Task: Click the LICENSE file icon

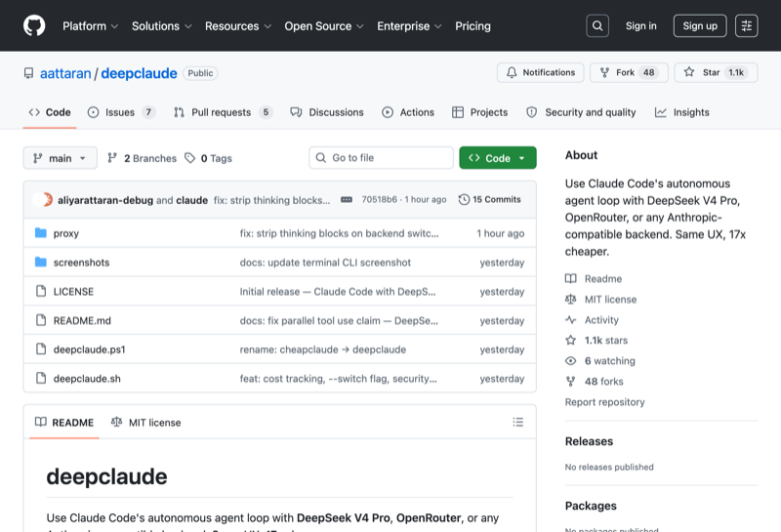Action: point(41,291)
